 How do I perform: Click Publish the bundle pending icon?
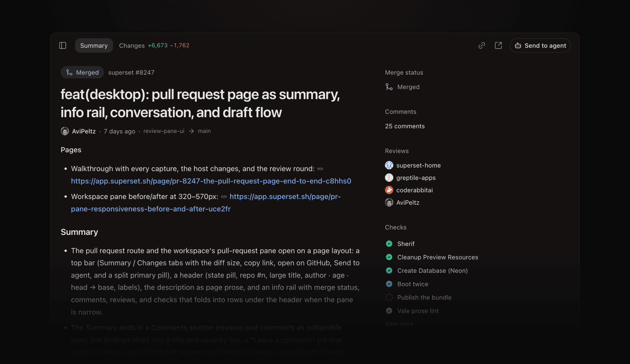click(x=389, y=297)
